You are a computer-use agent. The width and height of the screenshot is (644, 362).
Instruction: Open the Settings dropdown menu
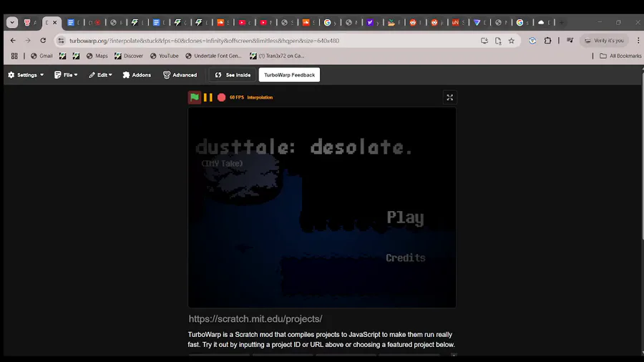[x=26, y=74]
